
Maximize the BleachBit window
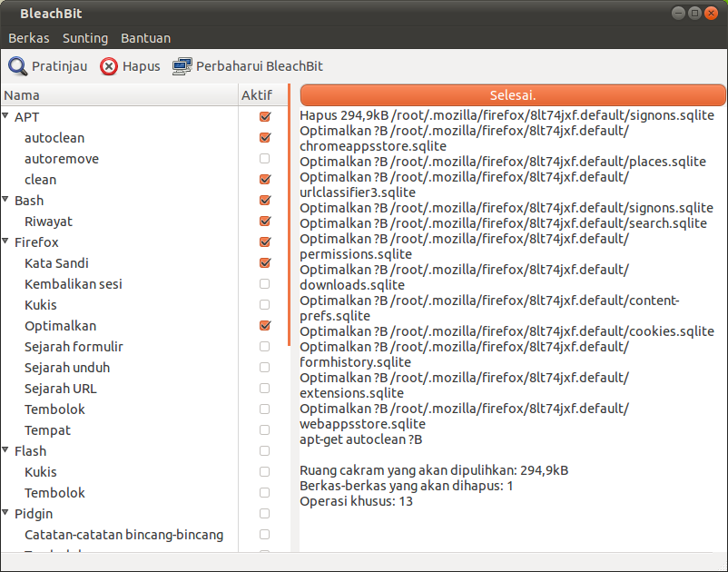(694, 13)
